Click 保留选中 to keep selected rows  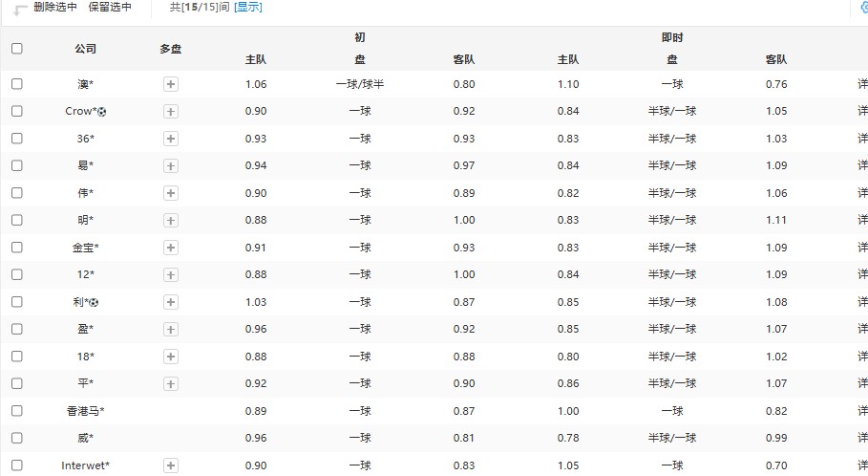point(111,8)
